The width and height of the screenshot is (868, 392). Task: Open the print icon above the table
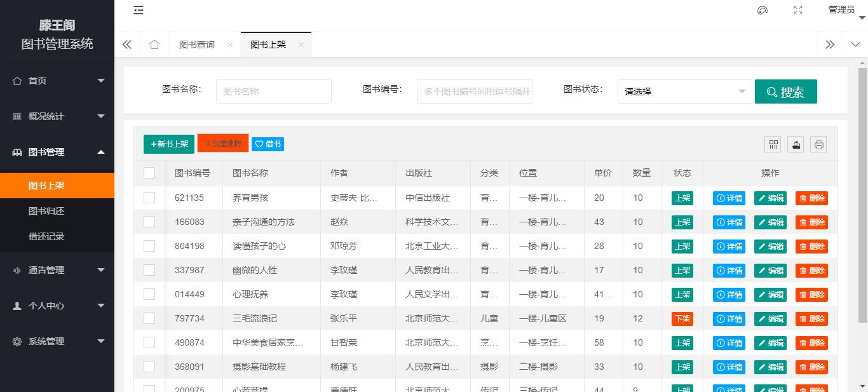pyautogui.click(x=818, y=144)
